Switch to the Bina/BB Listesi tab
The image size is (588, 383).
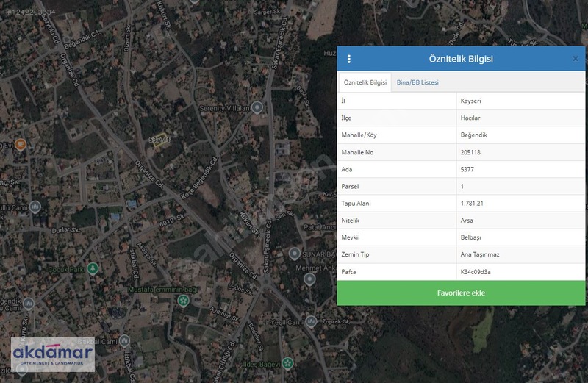pos(417,82)
